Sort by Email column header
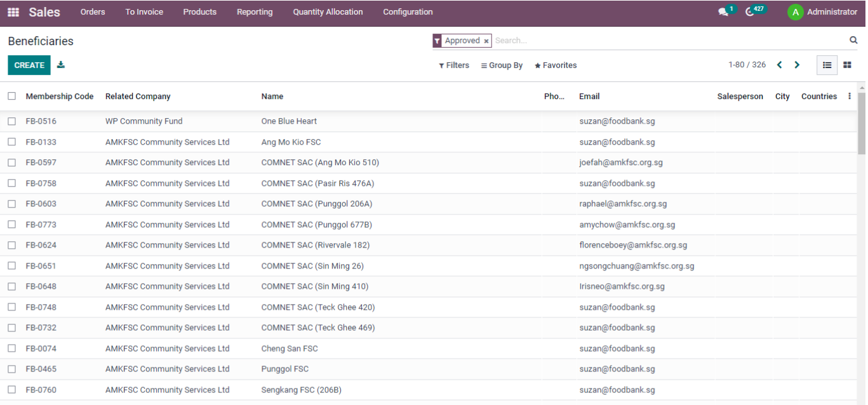868x405 pixels. [589, 96]
